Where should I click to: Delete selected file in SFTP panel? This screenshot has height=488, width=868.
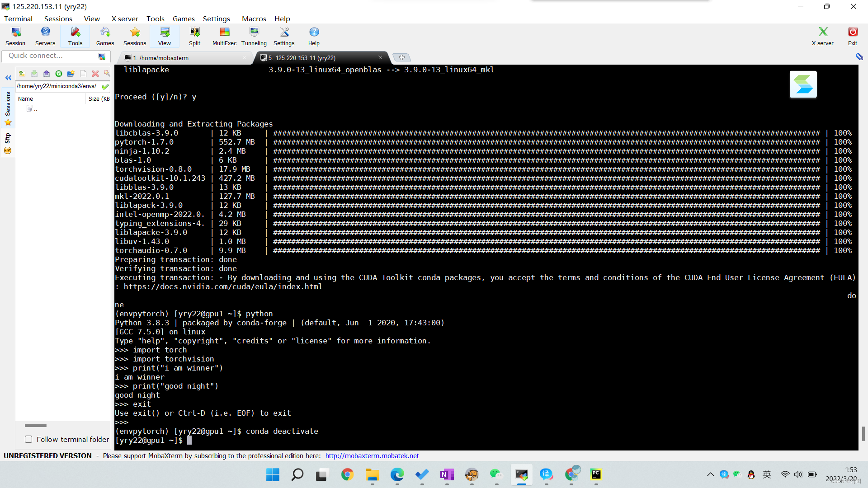point(95,73)
